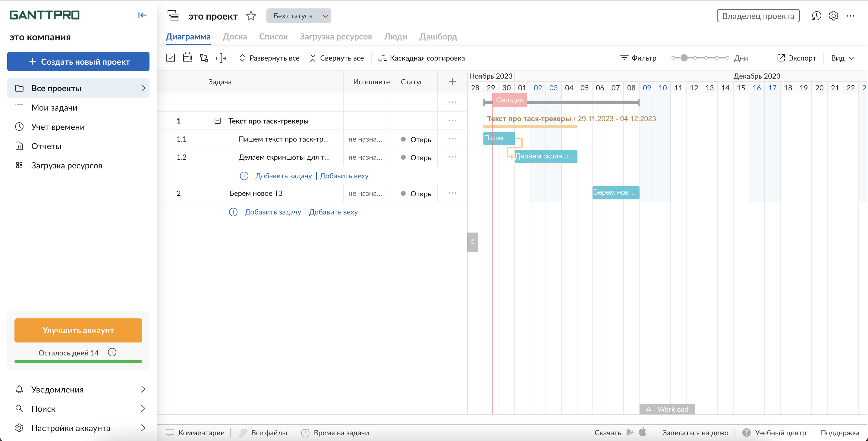Screen dimensions: 868x441
Task: Click the add column plus icon
Action: tap(452, 82)
